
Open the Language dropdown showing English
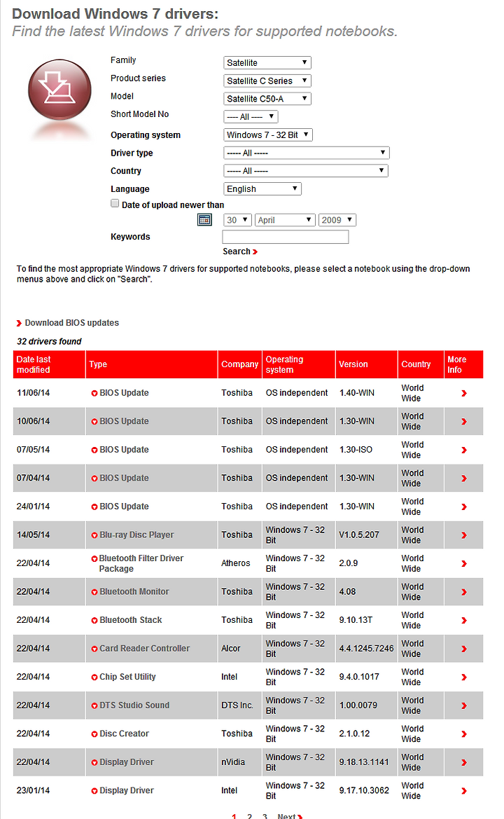tap(262, 189)
